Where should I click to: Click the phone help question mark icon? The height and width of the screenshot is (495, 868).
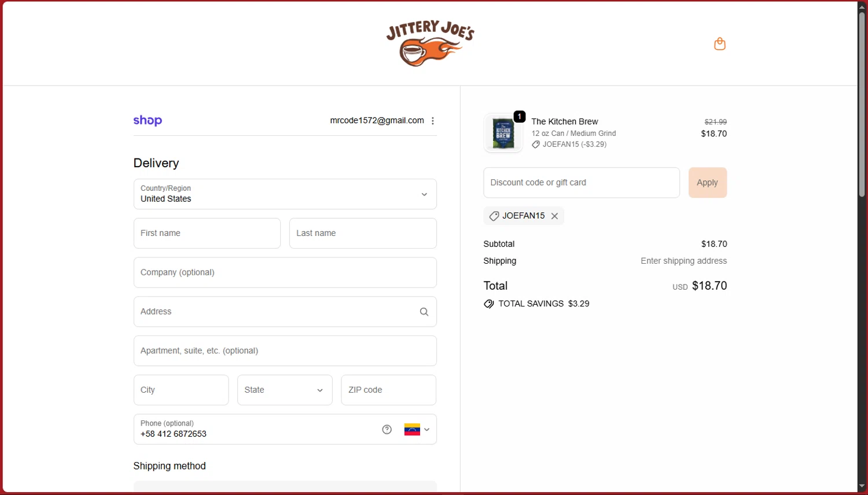click(x=387, y=429)
